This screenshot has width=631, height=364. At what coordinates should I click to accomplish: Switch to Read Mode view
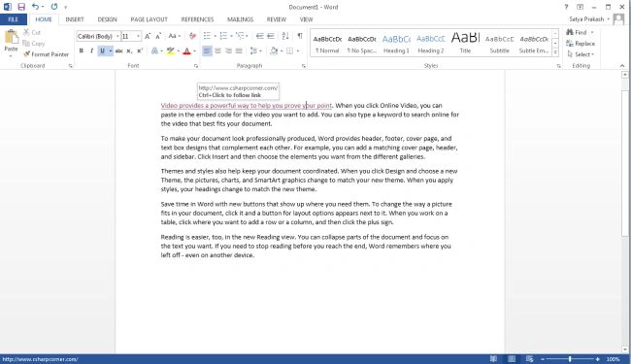[x=493, y=359]
